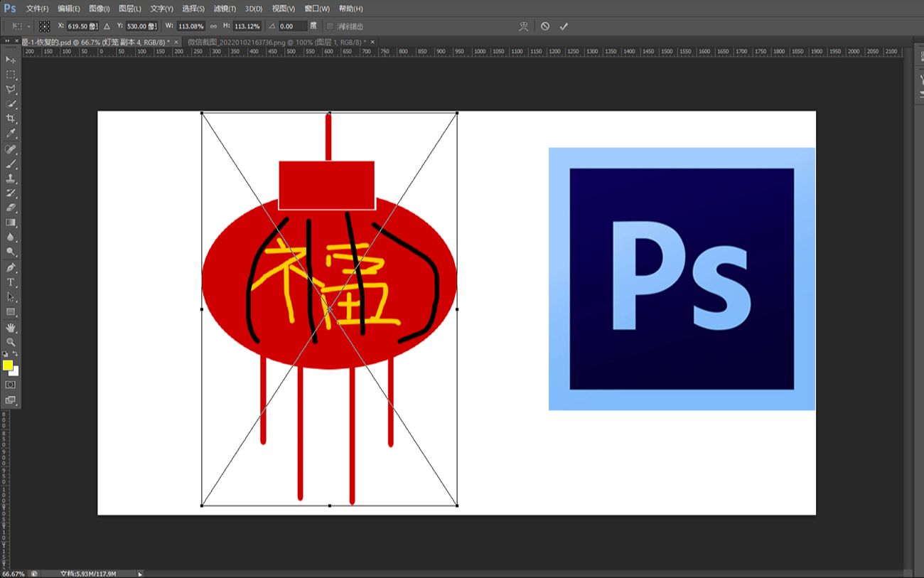Toggle the link between width and height
This screenshot has height=578, width=924.
point(213,26)
